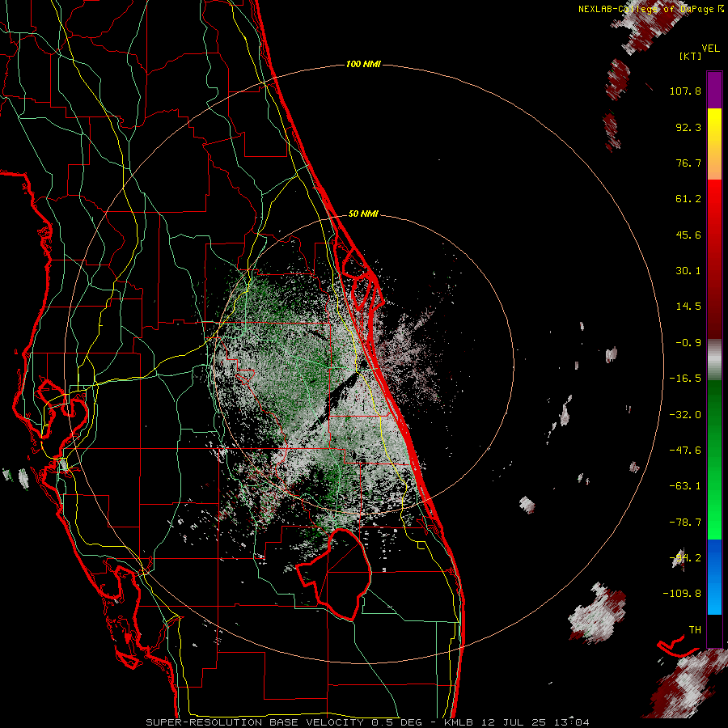Viewport: 728px width, 728px height.
Task: Select the 92.3 velocity scale value
Action: tap(688, 127)
